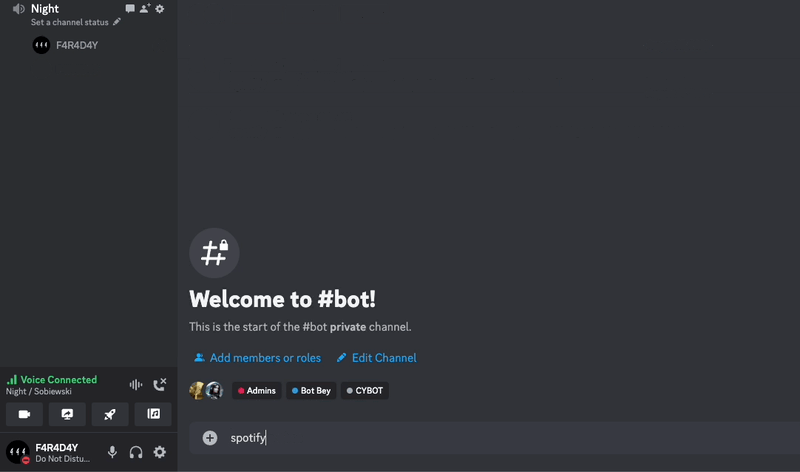
Task: Start an activity with rocket icon
Action: click(110, 414)
